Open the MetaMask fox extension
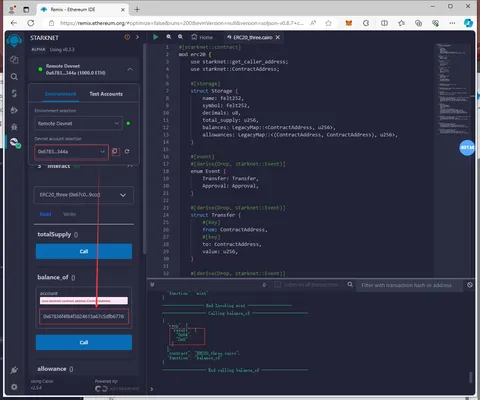Screen dimensions: 480x400 pyautogui.click(x=349, y=23)
